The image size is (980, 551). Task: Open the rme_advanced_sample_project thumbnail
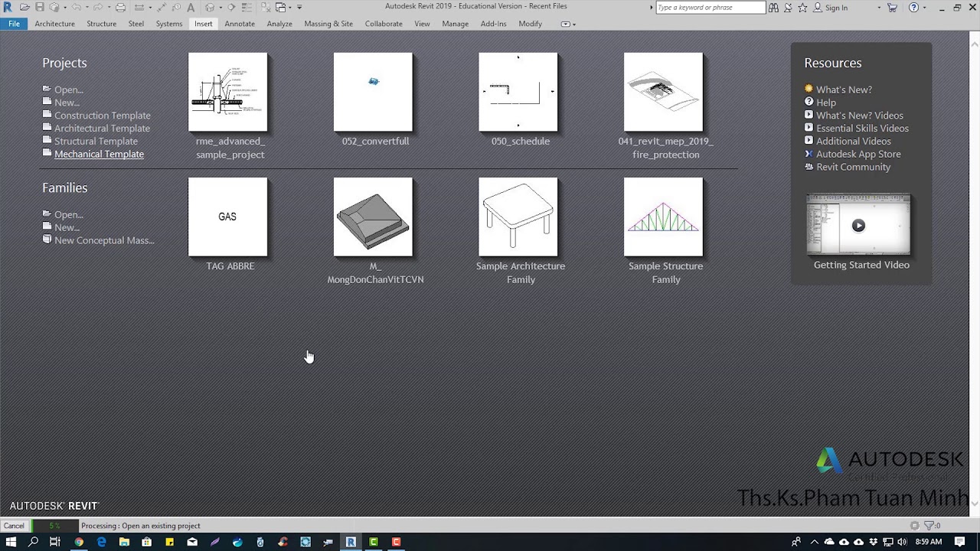(228, 92)
